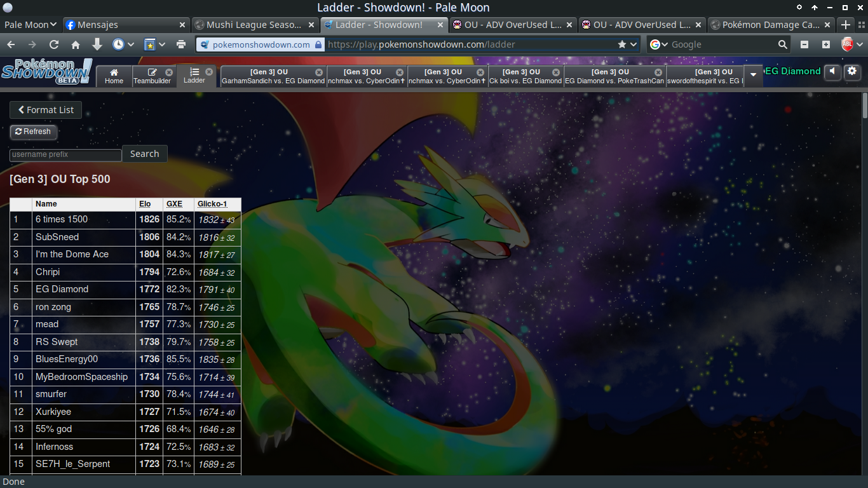Close the Pokémon Damage Calculator browser tab

pos(827,25)
